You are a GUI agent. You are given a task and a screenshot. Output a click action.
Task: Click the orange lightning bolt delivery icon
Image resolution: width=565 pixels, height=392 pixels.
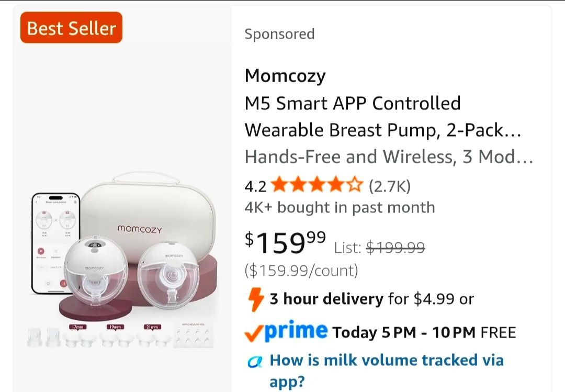pyautogui.click(x=256, y=299)
